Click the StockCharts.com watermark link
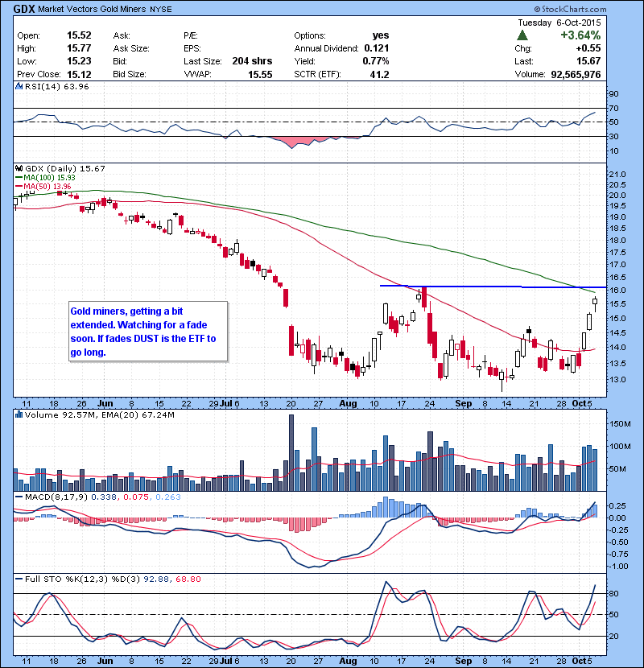The width and height of the screenshot is (644, 668). coord(570,9)
